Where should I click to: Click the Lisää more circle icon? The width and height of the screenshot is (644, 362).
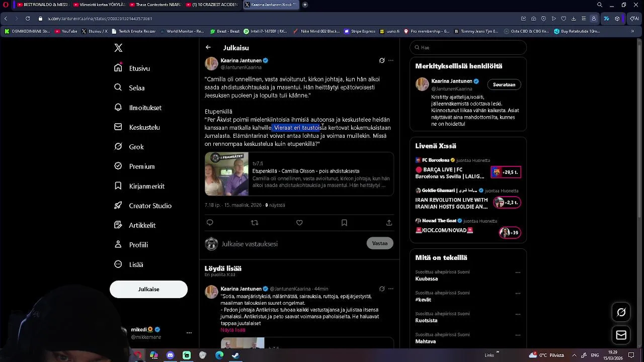(x=118, y=264)
